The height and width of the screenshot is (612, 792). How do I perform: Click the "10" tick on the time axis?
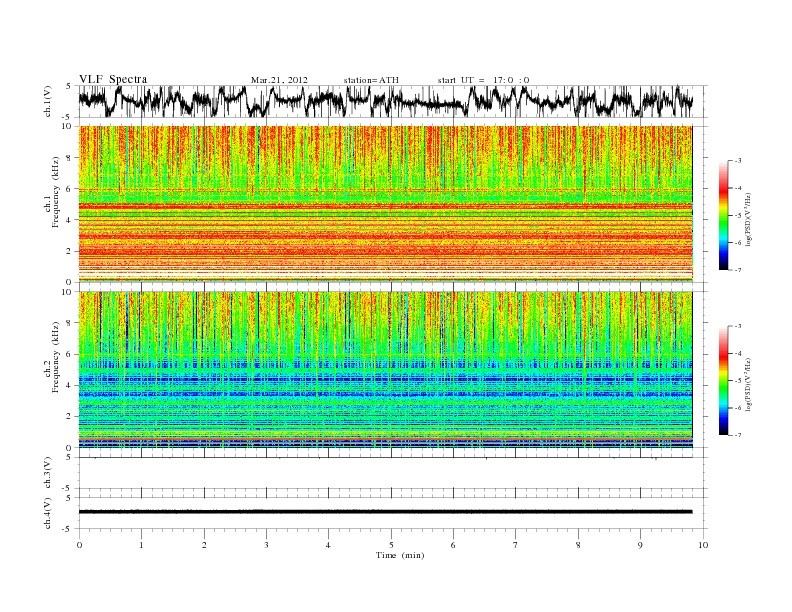(703, 545)
